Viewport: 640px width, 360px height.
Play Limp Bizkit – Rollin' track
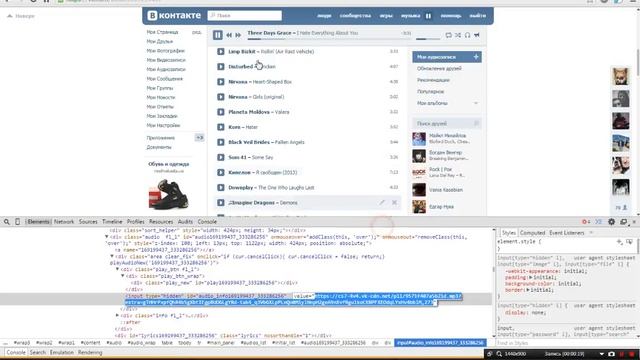click(x=221, y=51)
